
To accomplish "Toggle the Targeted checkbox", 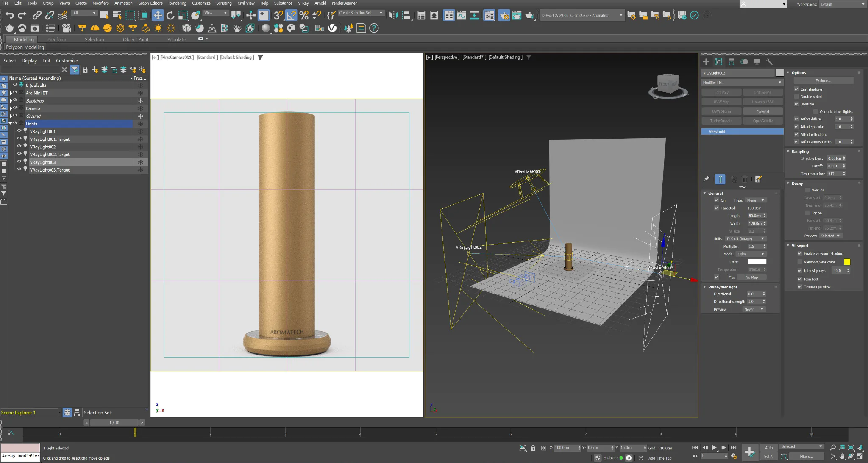I will 717,208.
